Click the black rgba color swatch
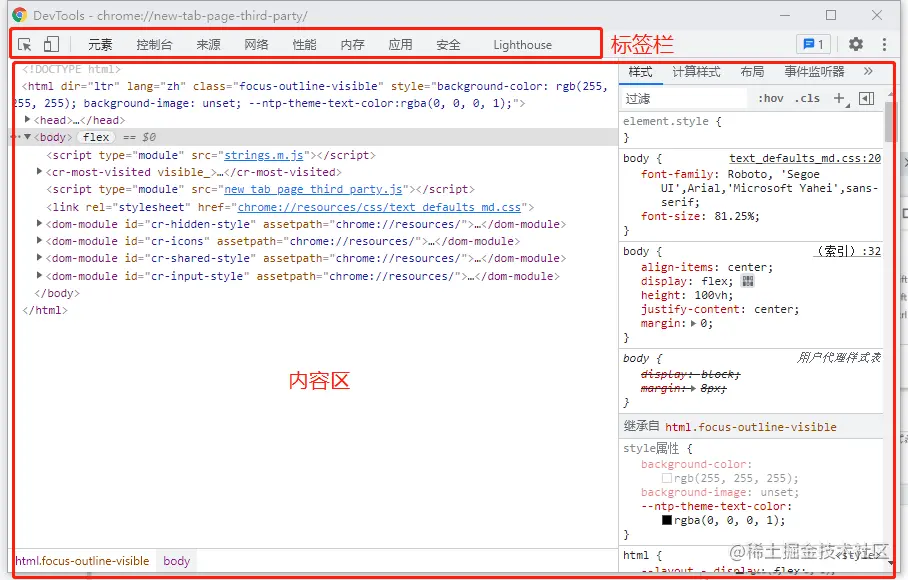 click(x=667, y=520)
